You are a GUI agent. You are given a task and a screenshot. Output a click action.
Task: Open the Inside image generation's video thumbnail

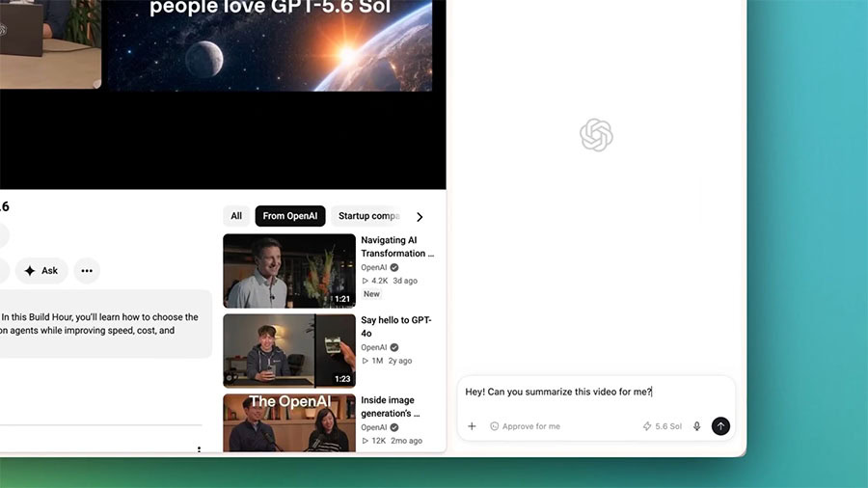tap(289, 422)
